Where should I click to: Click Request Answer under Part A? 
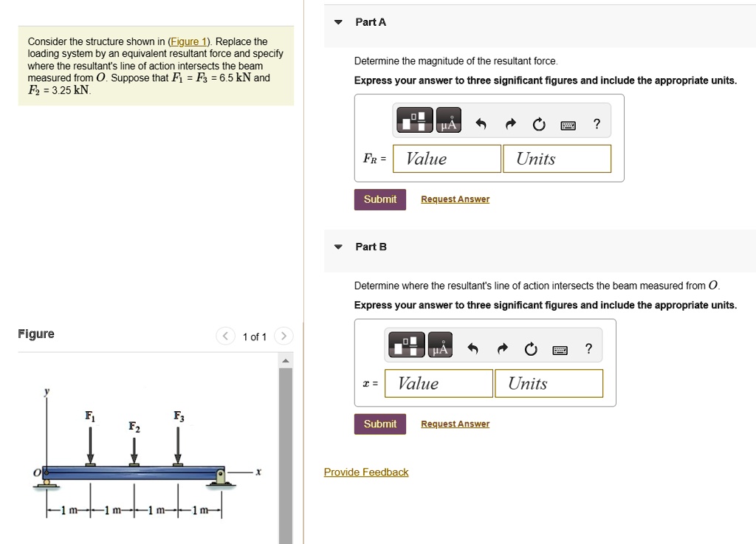(x=455, y=199)
